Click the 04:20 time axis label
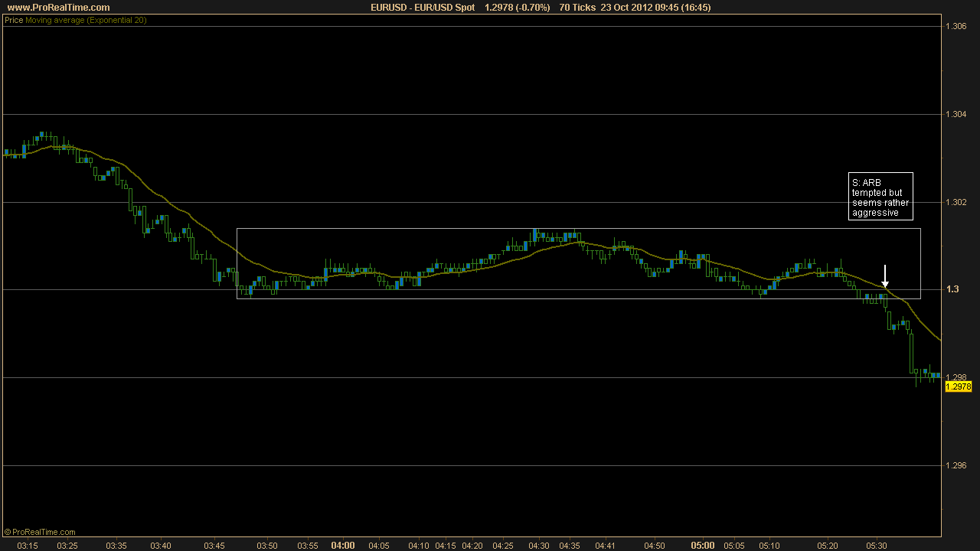Screen dimensions: 980x551 (472, 546)
